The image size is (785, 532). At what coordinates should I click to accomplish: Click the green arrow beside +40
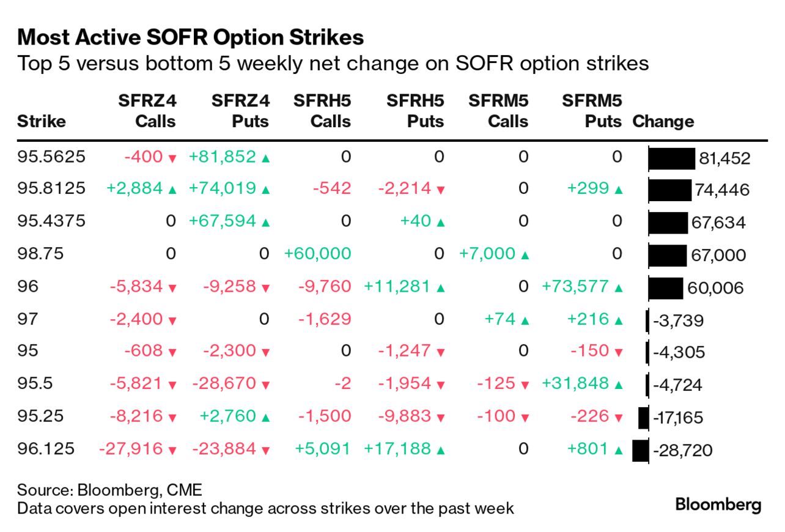coord(440,223)
